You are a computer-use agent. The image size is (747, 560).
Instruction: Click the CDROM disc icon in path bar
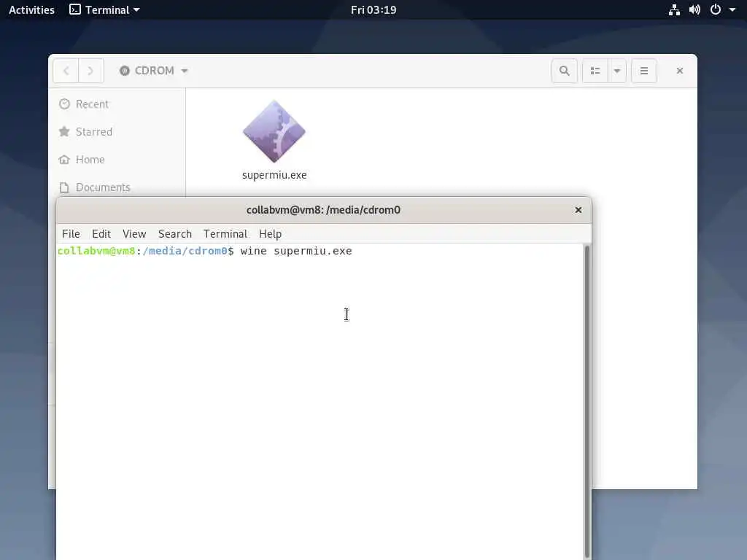pos(125,71)
